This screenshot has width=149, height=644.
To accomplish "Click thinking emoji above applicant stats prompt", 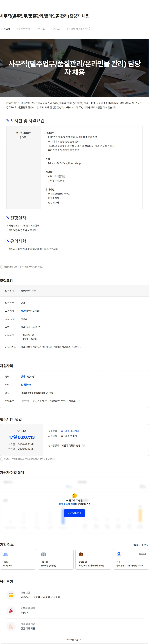I will [x=74, y=495].
